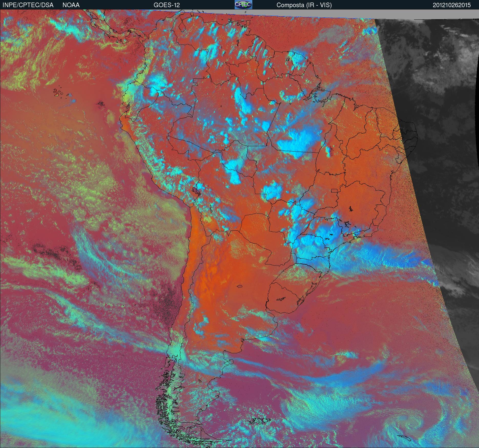Click the 201210262015 timestamp
479x448 pixels.
[x=452, y=5]
